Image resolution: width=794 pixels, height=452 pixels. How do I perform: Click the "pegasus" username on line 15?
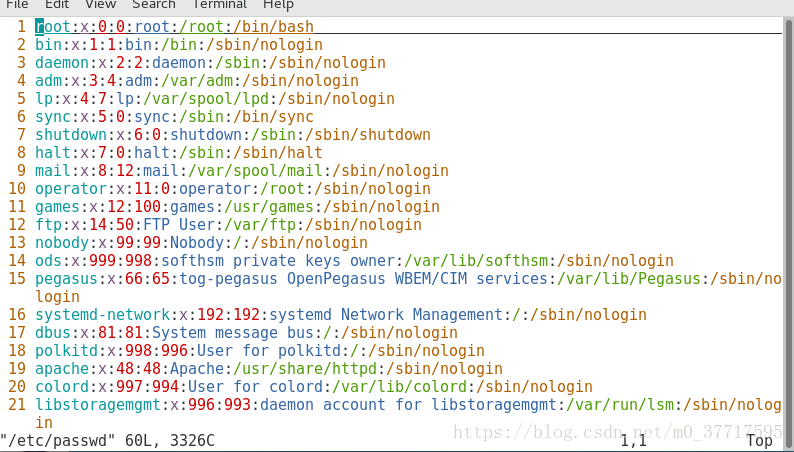coord(66,279)
